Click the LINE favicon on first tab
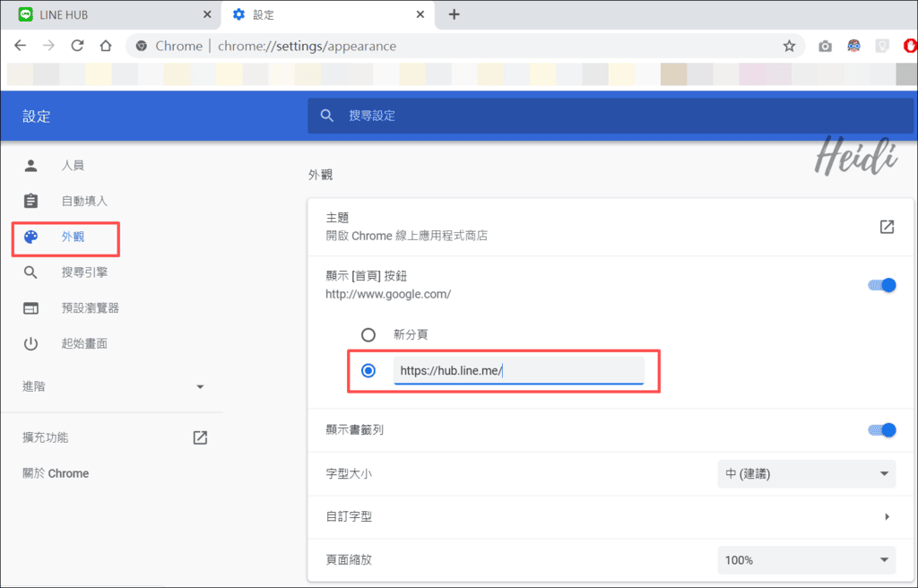This screenshot has width=918, height=588. tap(25, 14)
